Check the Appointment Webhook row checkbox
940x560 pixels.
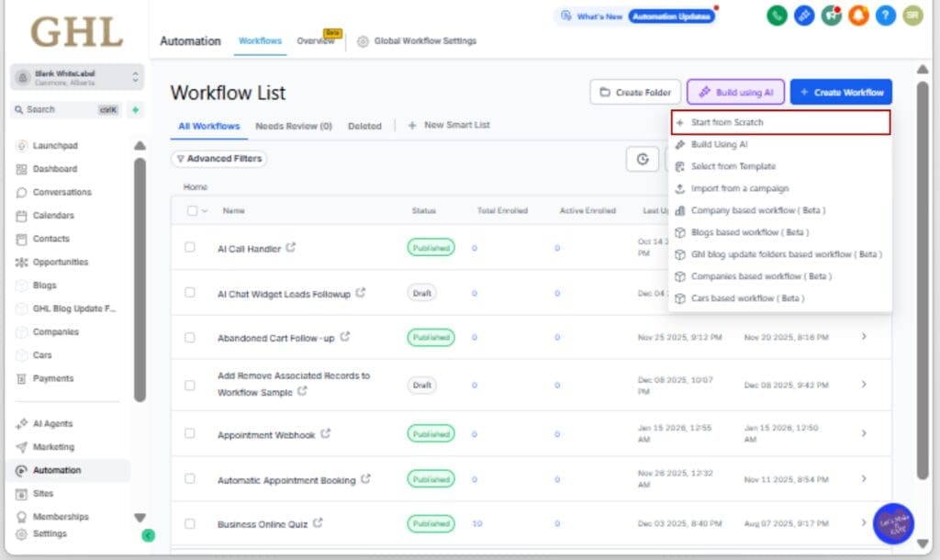point(189,433)
